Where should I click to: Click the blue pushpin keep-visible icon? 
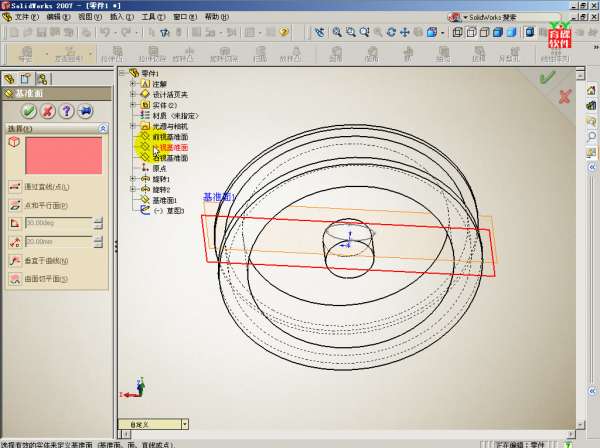click(85, 111)
